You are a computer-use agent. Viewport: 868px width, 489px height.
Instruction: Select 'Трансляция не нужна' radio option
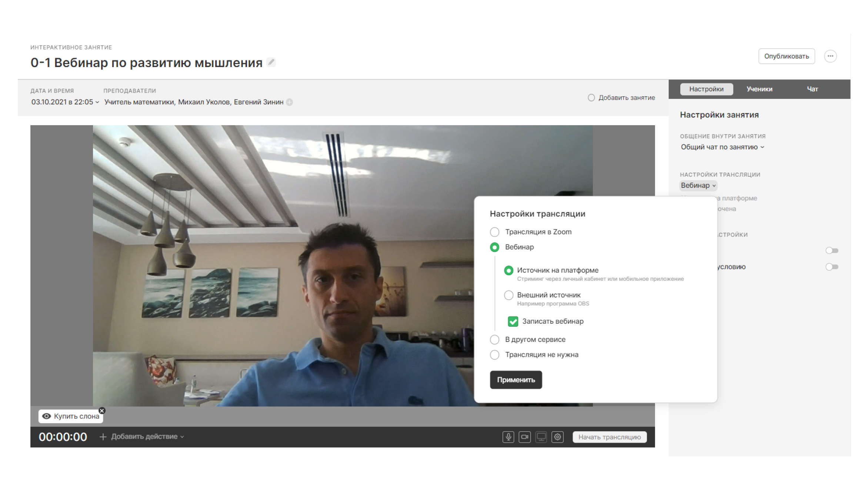coord(495,355)
